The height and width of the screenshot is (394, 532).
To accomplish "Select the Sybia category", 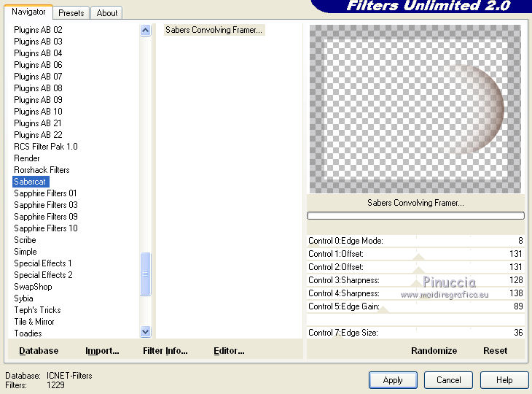I will click(23, 298).
